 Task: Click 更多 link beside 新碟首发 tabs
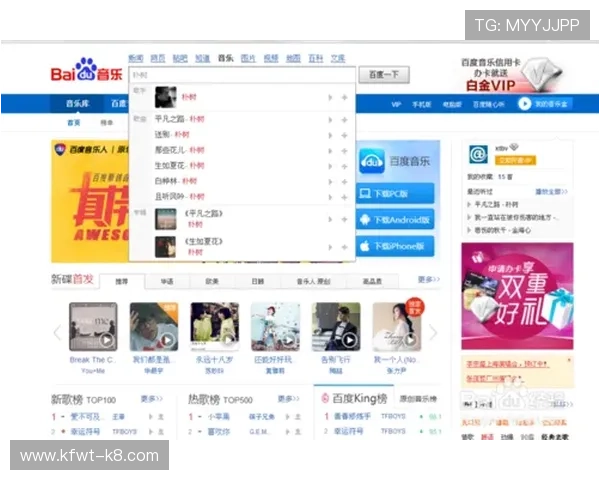(429, 280)
